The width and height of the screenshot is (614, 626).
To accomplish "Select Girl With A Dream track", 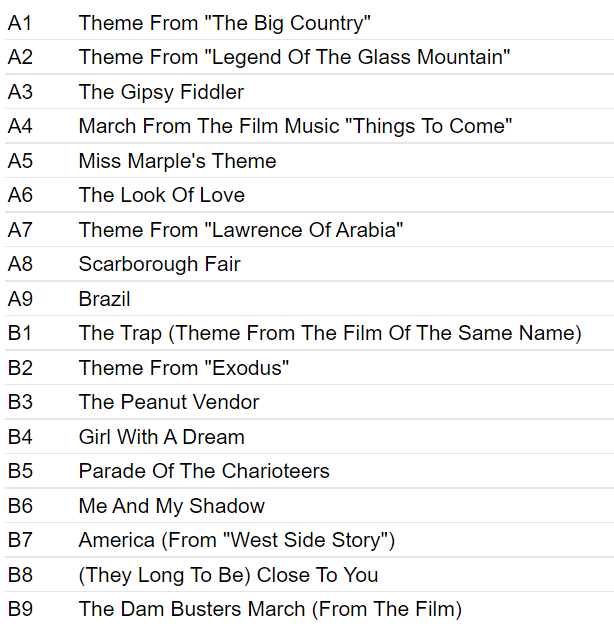I will pos(161,437).
